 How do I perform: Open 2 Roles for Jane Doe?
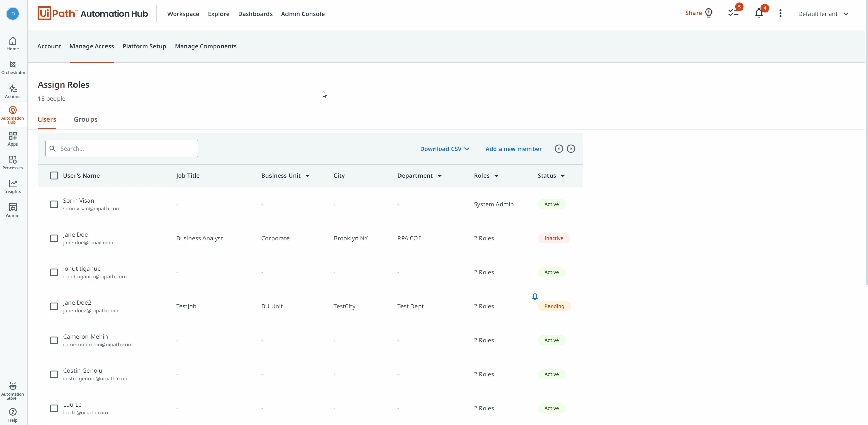[484, 238]
